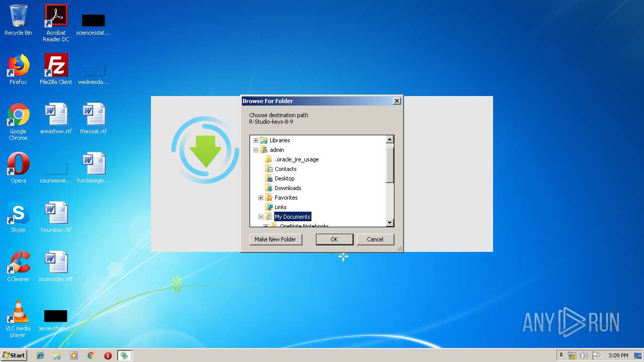Image resolution: width=644 pixels, height=362 pixels.
Task: Launch VLC media player shortcut
Action: point(18,319)
